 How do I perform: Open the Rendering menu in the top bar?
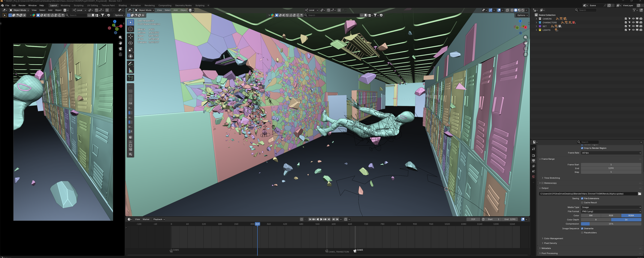(150, 5)
